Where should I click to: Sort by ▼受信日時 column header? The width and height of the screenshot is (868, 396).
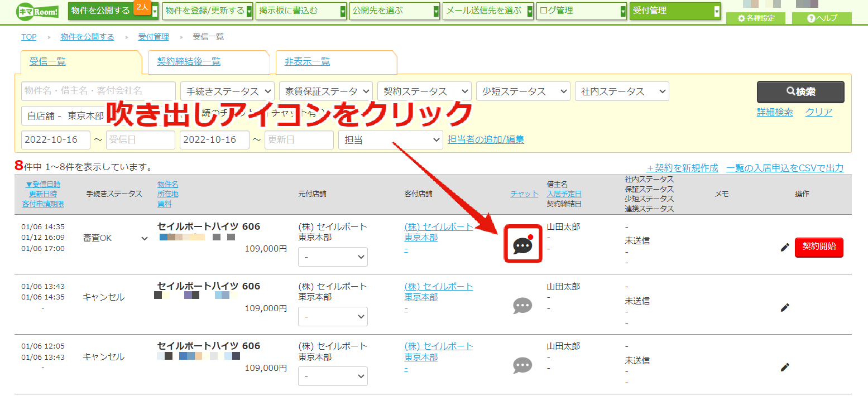pos(43,184)
